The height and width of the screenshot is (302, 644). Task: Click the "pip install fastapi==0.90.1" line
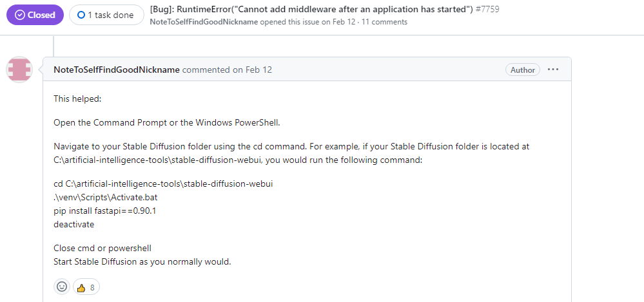pos(106,211)
